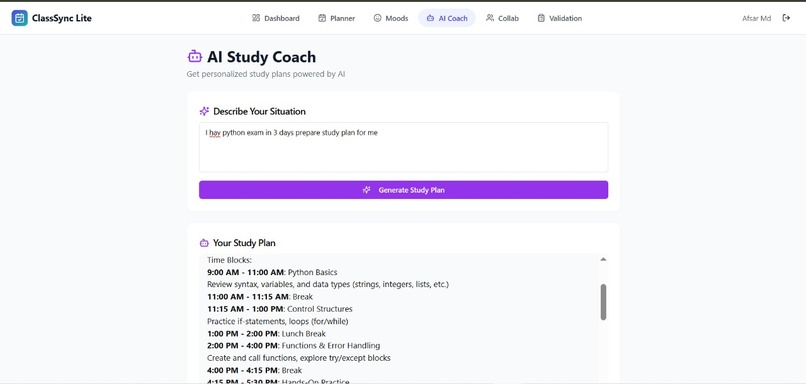Open the Dashboard tab
Screen dimensions: 806x384
pos(276,18)
